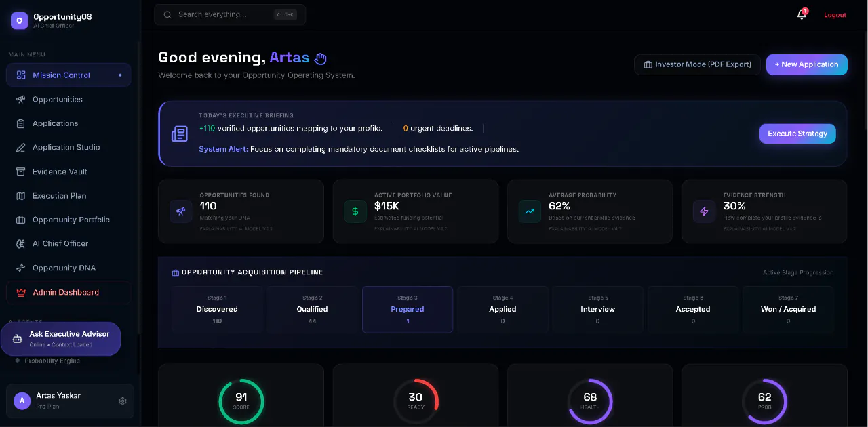Click the Evidence Strength lightning icon
The width and height of the screenshot is (868, 427).
pos(704,211)
